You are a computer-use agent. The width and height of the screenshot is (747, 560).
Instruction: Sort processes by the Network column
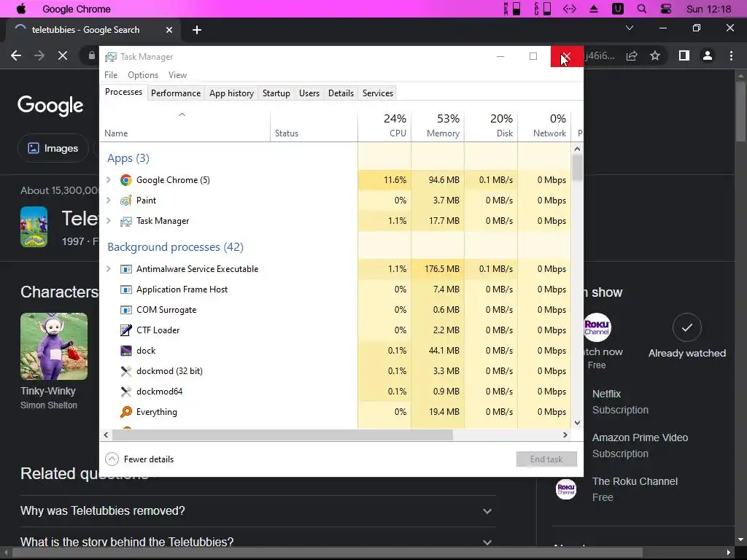pyautogui.click(x=544, y=125)
